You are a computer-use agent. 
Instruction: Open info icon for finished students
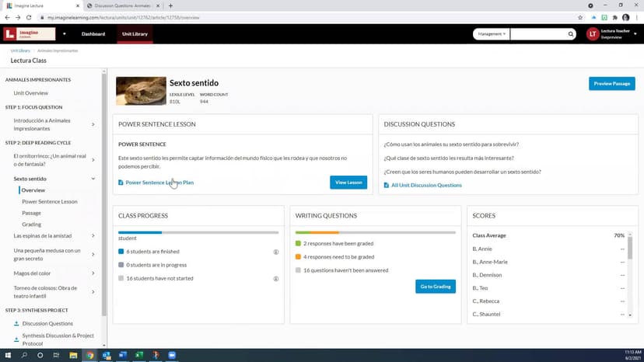pyautogui.click(x=276, y=252)
